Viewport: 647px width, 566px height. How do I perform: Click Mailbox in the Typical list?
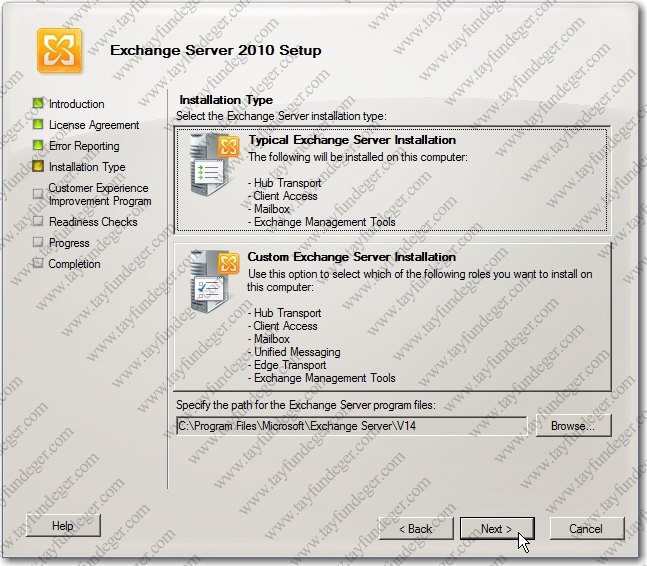click(272, 209)
